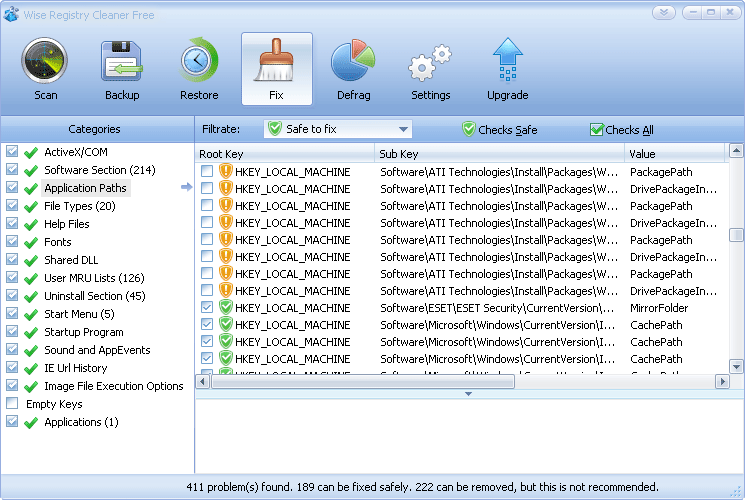This screenshot has height=500, width=745.
Task: Click green checkmark icon beside Startup Program
Action: pos(31,333)
